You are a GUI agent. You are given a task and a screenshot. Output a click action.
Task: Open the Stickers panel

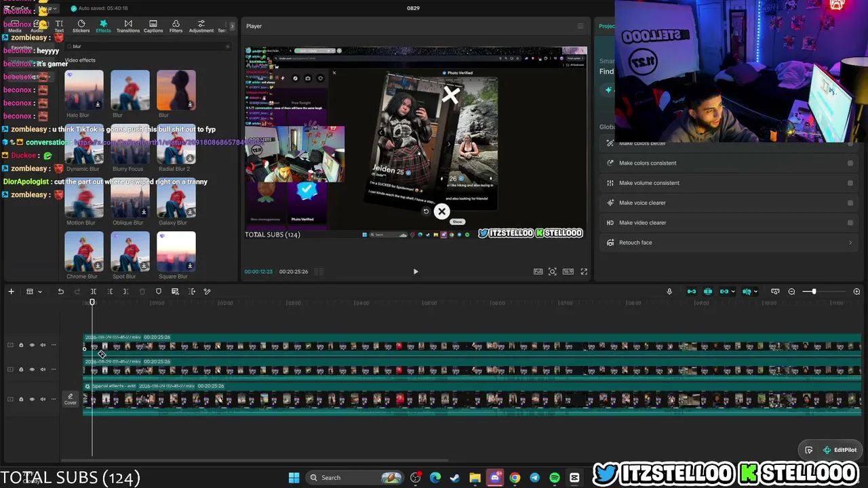click(x=81, y=26)
